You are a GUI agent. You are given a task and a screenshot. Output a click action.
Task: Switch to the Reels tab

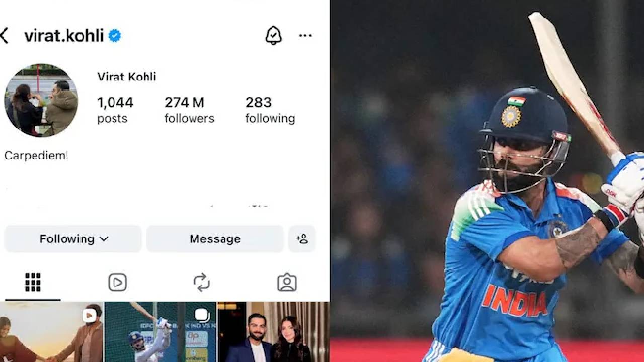point(117,283)
